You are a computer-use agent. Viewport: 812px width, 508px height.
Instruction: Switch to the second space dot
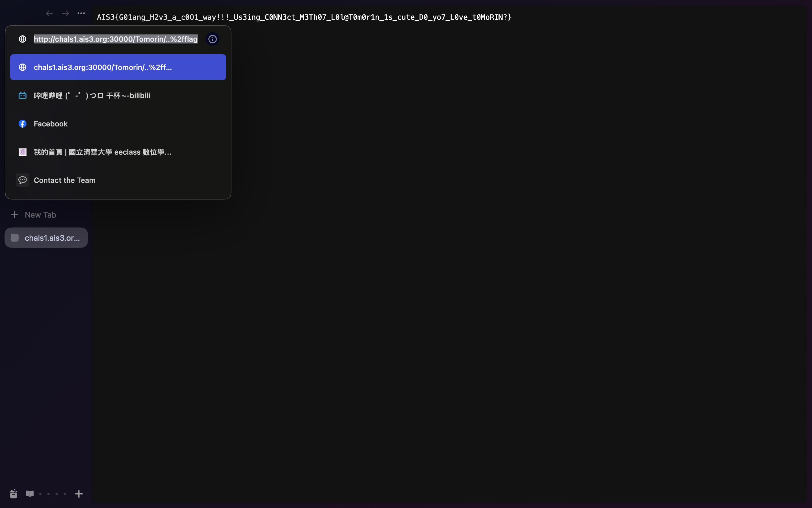point(48,494)
